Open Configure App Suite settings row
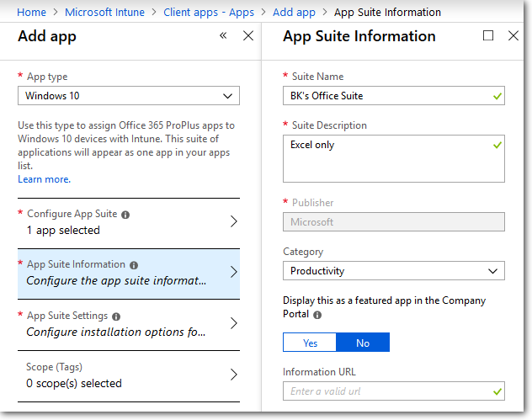532x420 pixels. click(128, 222)
